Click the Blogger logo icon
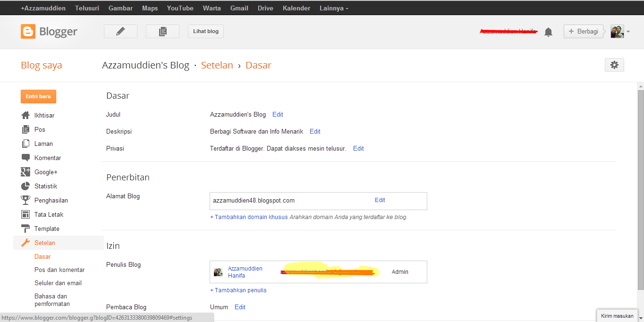 tap(28, 32)
